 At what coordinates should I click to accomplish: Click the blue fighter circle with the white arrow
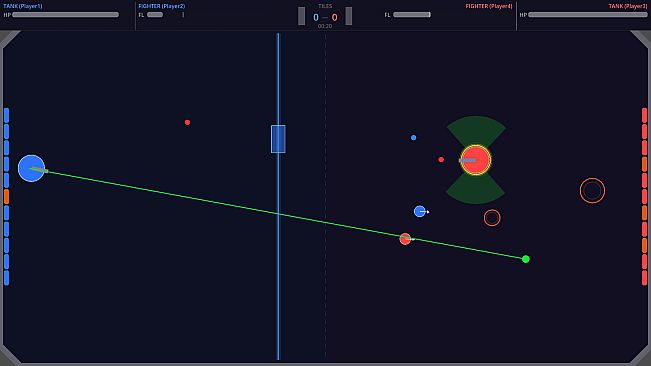click(420, 211)
